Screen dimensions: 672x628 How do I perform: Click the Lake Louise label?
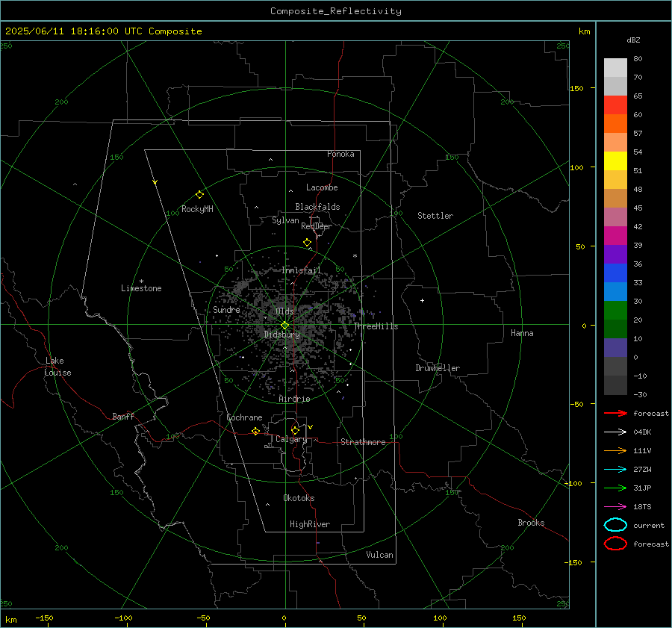[x=57, y=367]
